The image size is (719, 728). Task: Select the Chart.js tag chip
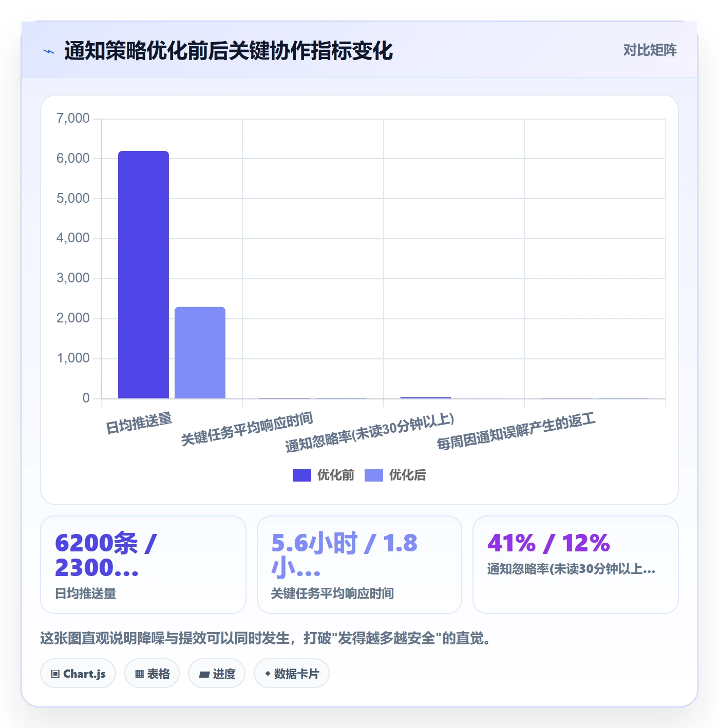point(78,674)
